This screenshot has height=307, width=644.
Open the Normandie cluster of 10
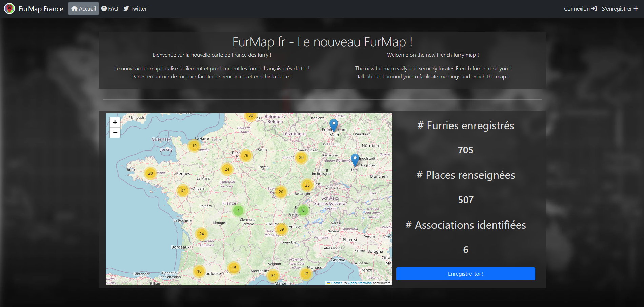click(194, 146)
